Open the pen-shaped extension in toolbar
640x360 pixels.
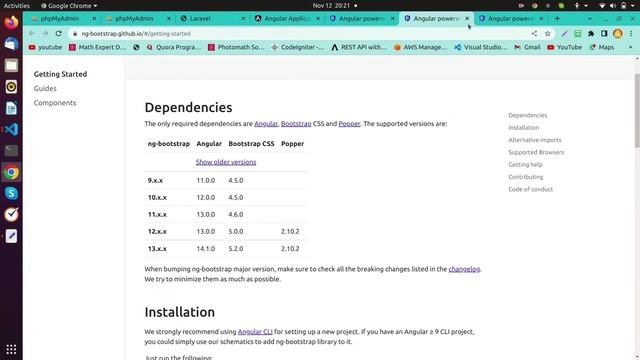(x=564, y=33)
